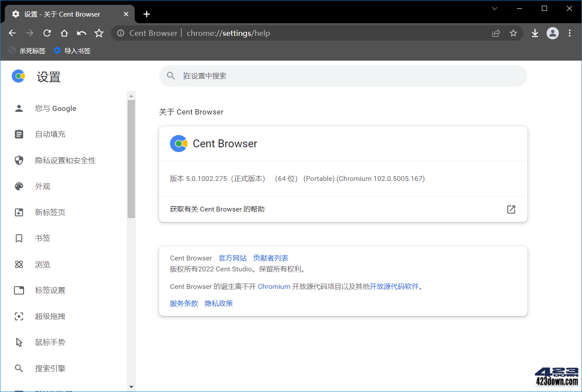Open downloads via the download icon
The height and width of the screenshot is (392, 582).
(535, 33)
